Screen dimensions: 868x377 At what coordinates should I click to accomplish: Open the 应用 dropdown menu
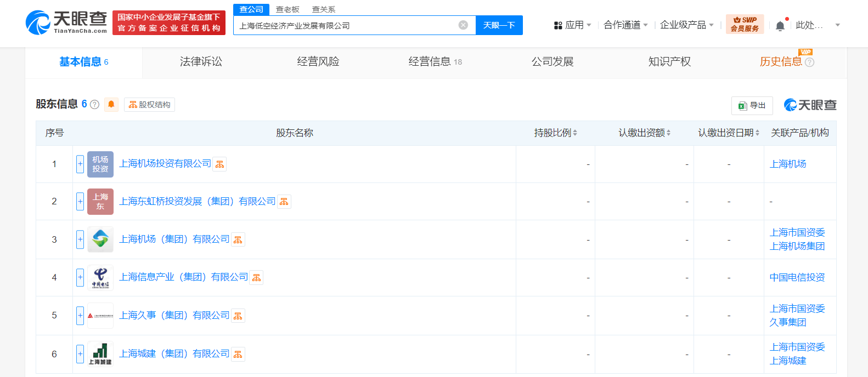click(572, 25)
